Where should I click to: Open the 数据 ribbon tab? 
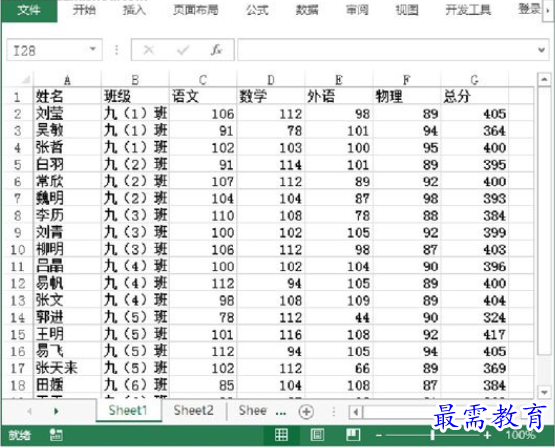(307, 10)
